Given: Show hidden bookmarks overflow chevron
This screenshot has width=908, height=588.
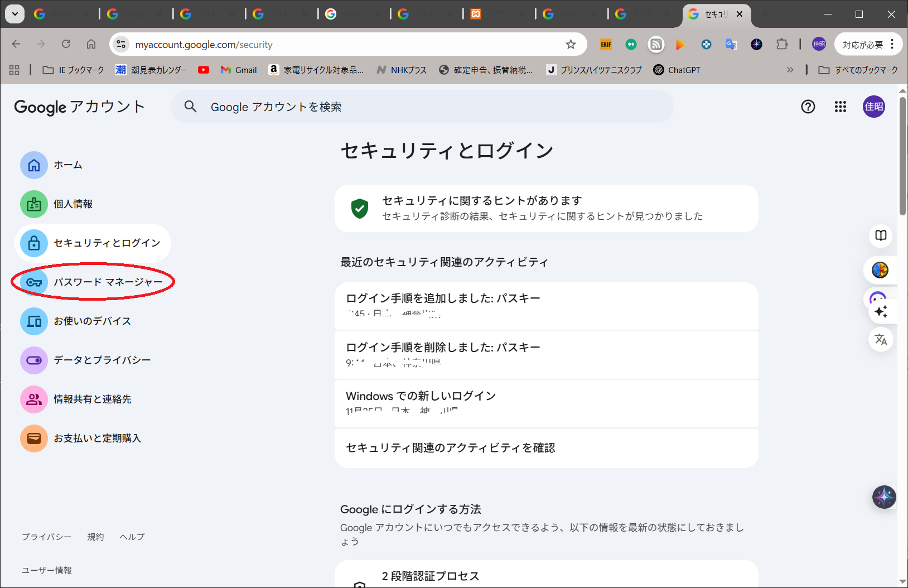Looking at the screenshot, I should pos(790,70).
